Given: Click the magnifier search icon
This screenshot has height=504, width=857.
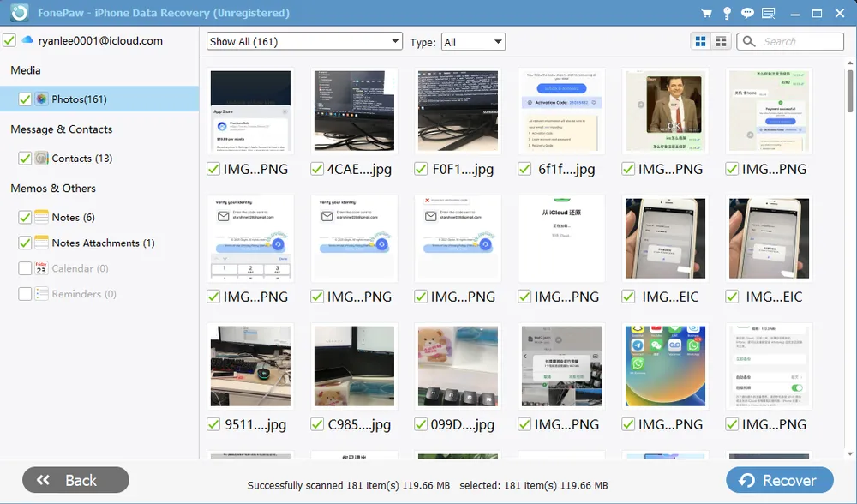Looking at the screenshot, I should pyautogui.click(x=749, y=41).
